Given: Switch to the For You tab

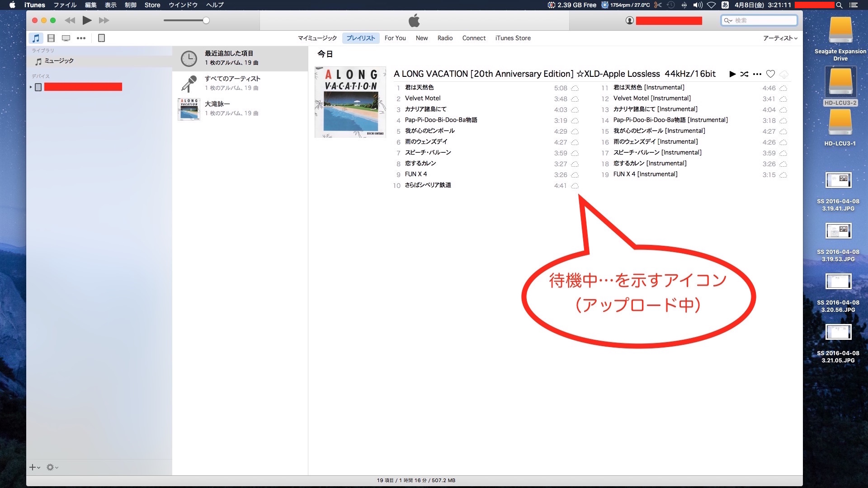Looking at the screenshot, I should 395,38.
